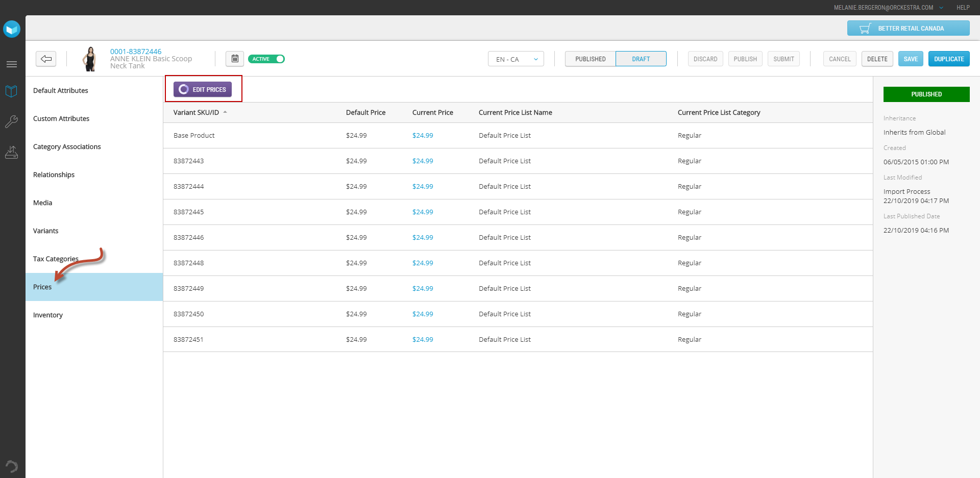The height and width of the screenshot is (478, 980).
Task: Switch to Draft view
Action: pyautogui.click(x=641, y=59)
